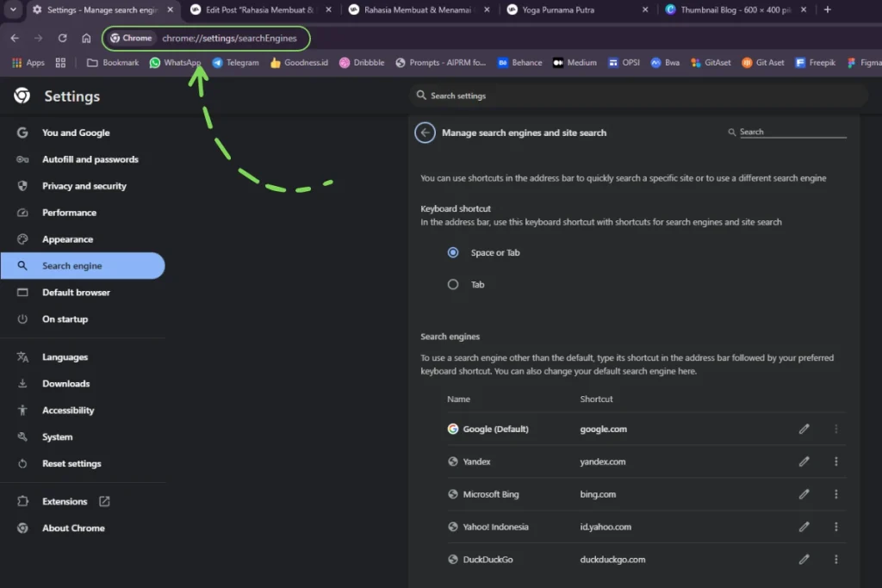Open the Extensions page

pyautogui.click(x=65, y=501)
